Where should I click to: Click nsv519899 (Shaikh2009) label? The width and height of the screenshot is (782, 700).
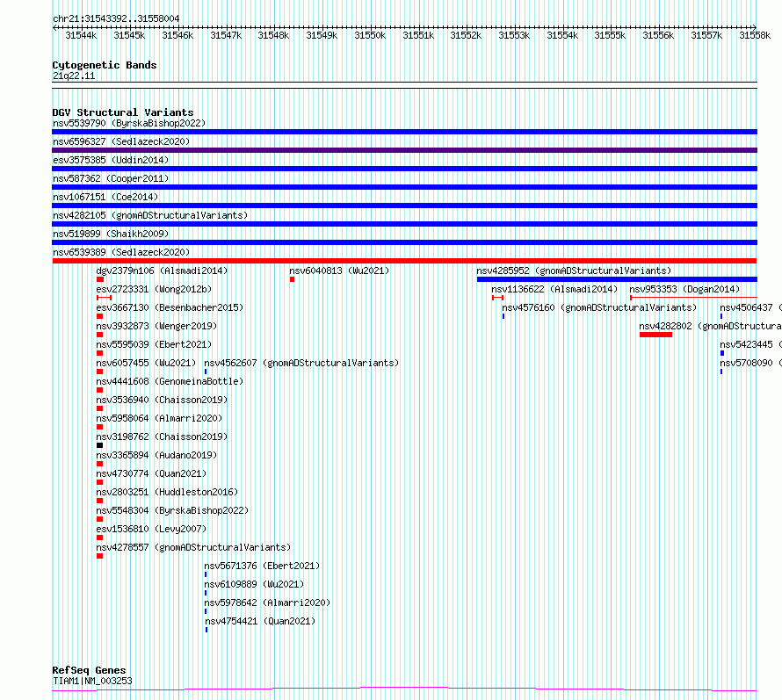(111, 234)
